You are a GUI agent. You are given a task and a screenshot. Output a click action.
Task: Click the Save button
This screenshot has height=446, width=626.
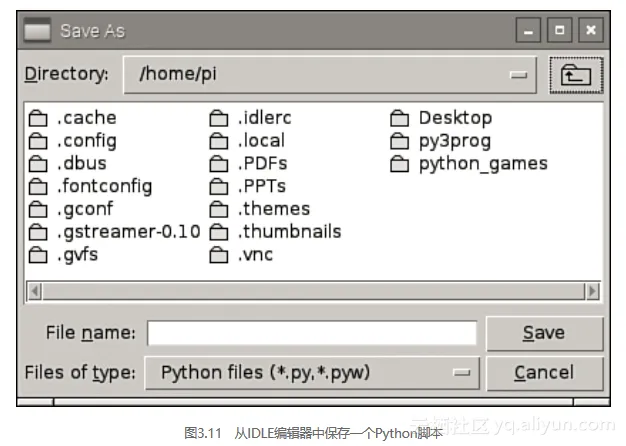pos(545,333)
